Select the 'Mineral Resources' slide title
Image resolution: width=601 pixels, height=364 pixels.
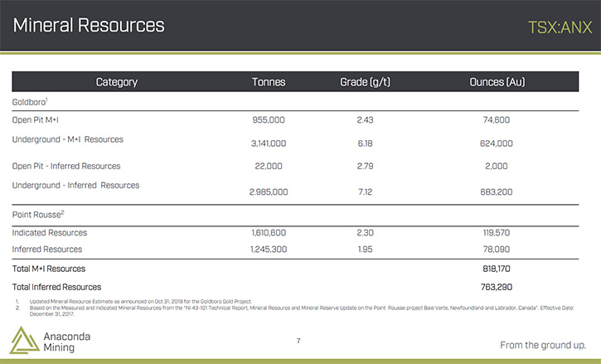click(x=89, y=26)
